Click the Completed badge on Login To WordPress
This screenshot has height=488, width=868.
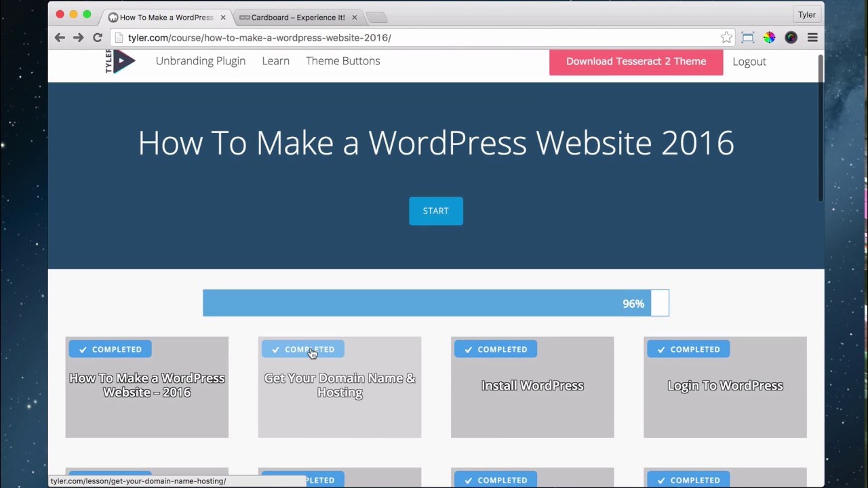tap(688, 349)
